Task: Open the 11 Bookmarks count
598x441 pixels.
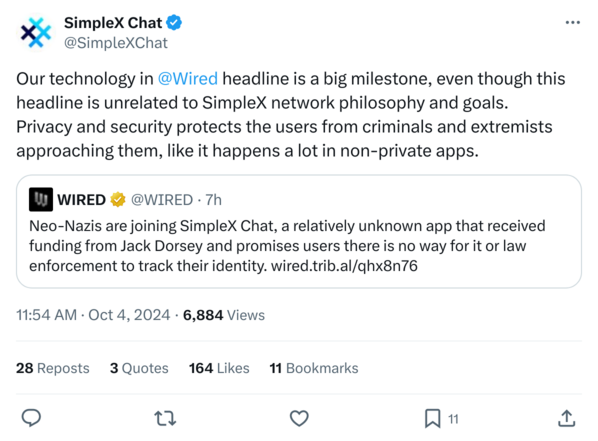Action: (x=314, y=368)
